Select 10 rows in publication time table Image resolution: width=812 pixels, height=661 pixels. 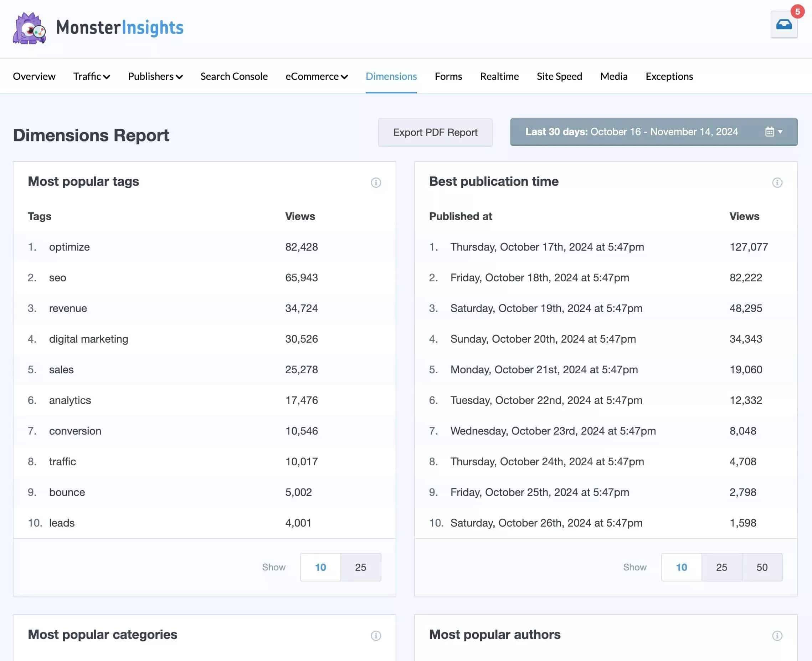pyautogui.click(x=681, y=567)
